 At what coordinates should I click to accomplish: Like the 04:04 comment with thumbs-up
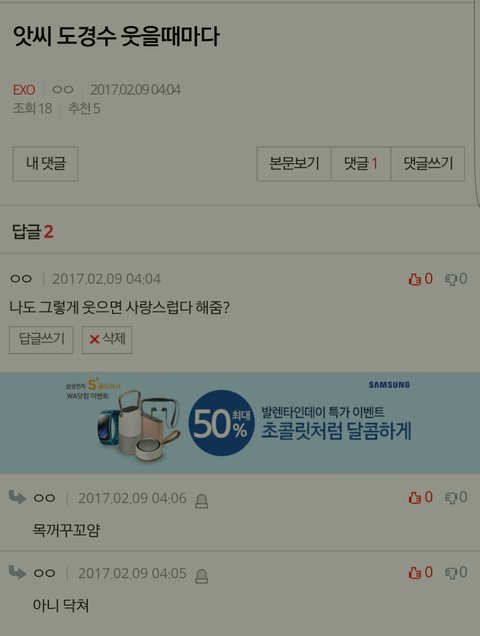click(x=420, y=279)
